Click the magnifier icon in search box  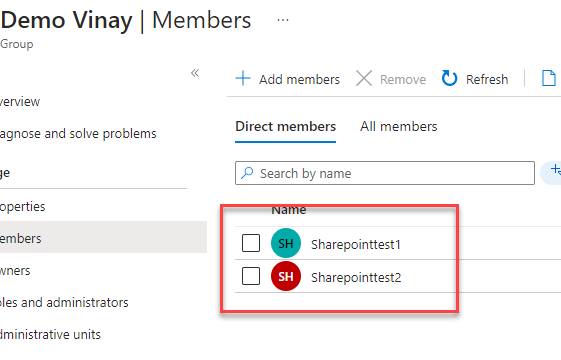[247, 173]
